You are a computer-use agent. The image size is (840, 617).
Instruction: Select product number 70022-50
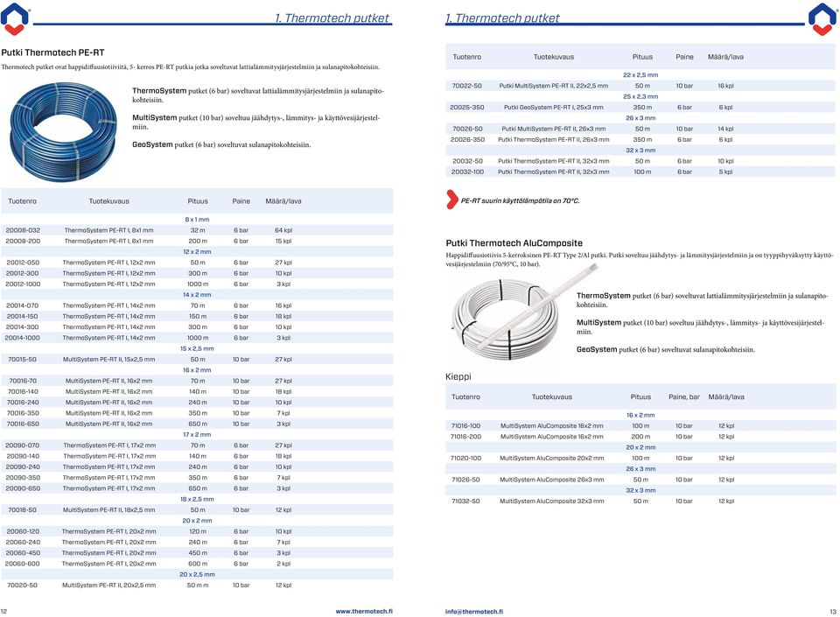tap(466, 86)
